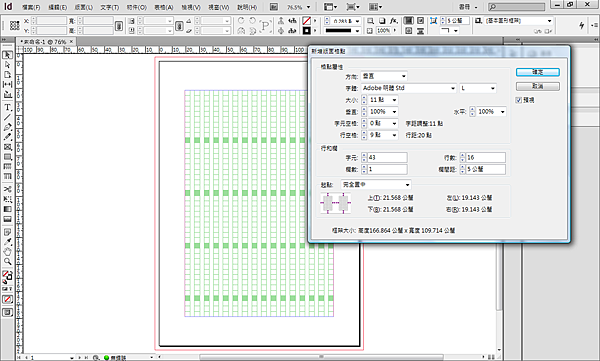Select the Selection tool in toolbox
The height and width of the screenshot is (361, 600).
pyautogui.click(x=7, y=55)
